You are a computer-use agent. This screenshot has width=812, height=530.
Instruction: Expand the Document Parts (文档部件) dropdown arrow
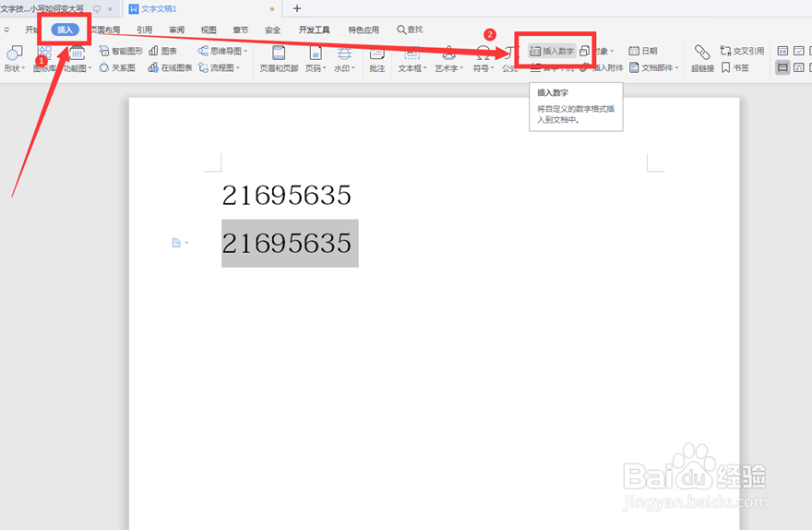coord(676,68)
